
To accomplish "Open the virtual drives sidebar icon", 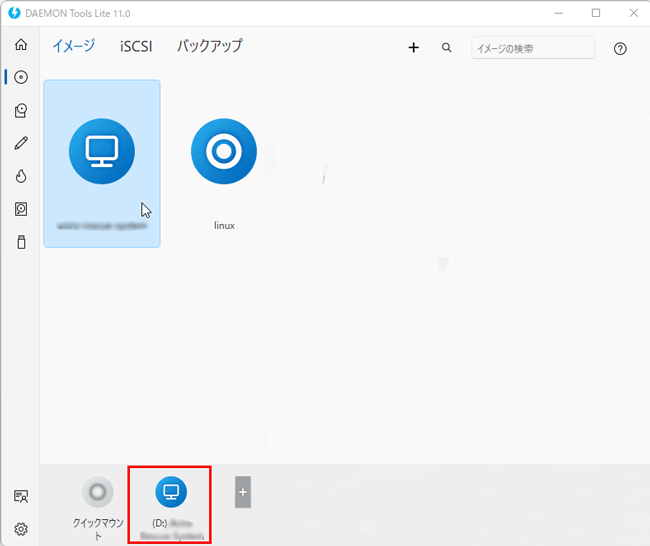I will (x=20, y=111).
